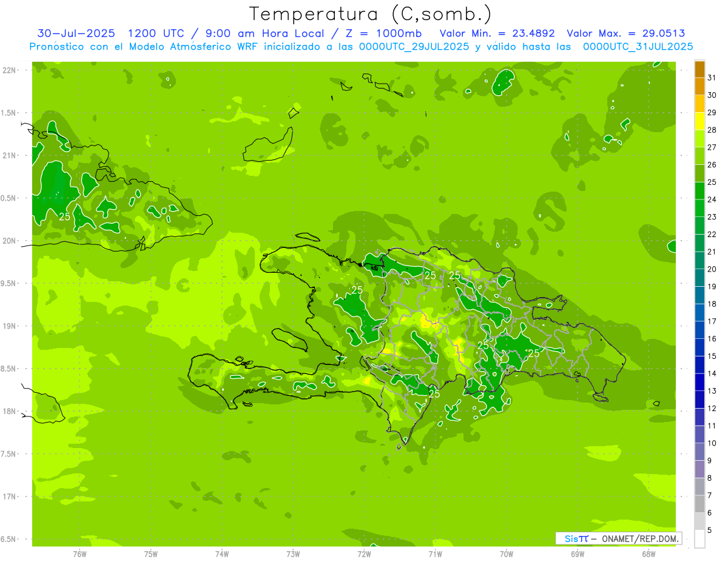Pick the yellow swatch between 28 and 29
The width and height of the screenshot is (728, 562).
699,121
